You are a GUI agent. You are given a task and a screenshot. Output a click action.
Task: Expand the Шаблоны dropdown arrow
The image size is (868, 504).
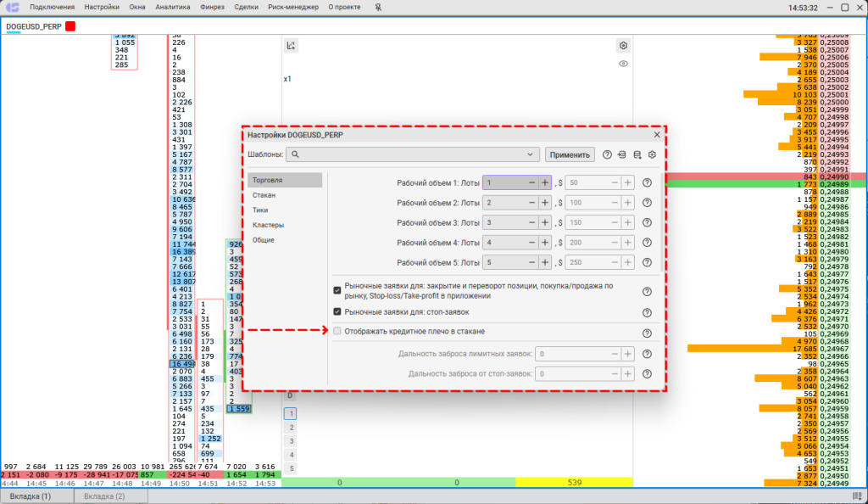(x=531, y=154)
